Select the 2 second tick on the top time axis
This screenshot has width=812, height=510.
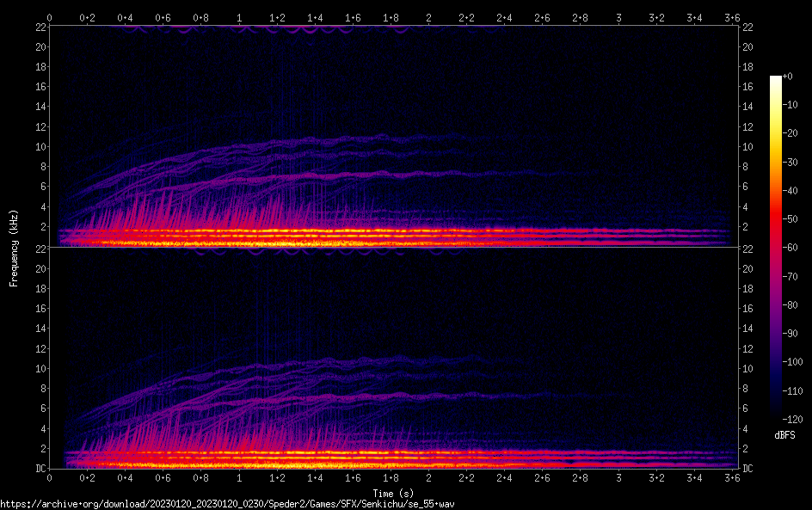coord(428,17)
